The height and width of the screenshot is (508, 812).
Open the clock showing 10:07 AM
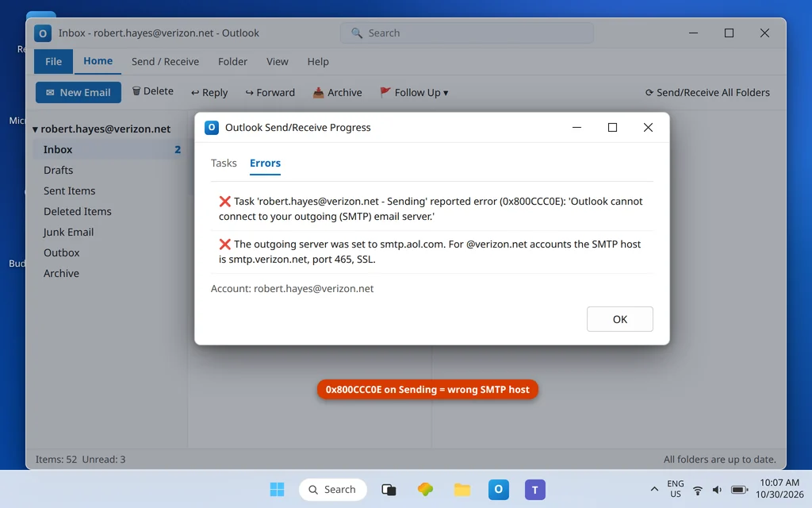pos(779,489)
